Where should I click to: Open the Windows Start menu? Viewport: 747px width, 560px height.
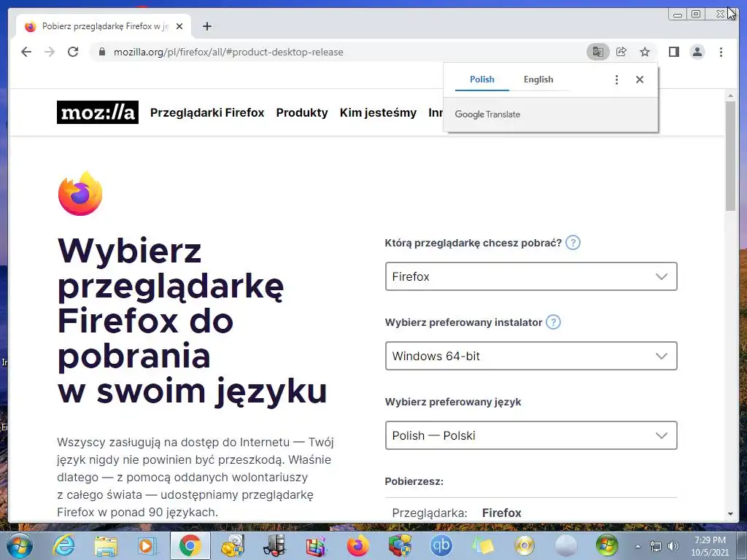pos(20,545)
